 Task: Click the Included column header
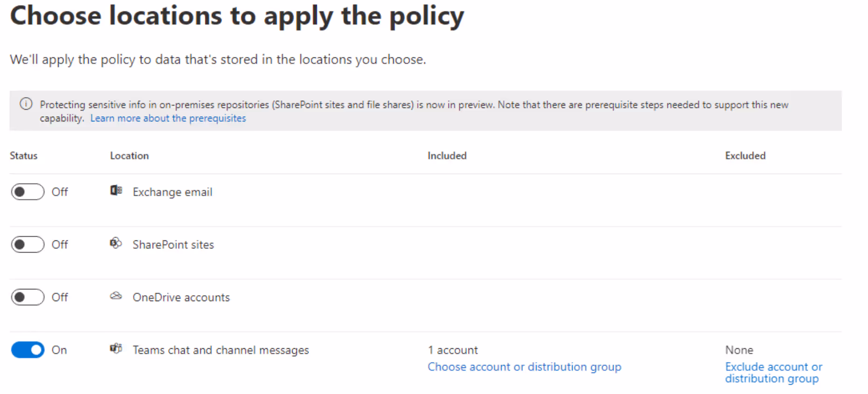[x=447, y=155]
